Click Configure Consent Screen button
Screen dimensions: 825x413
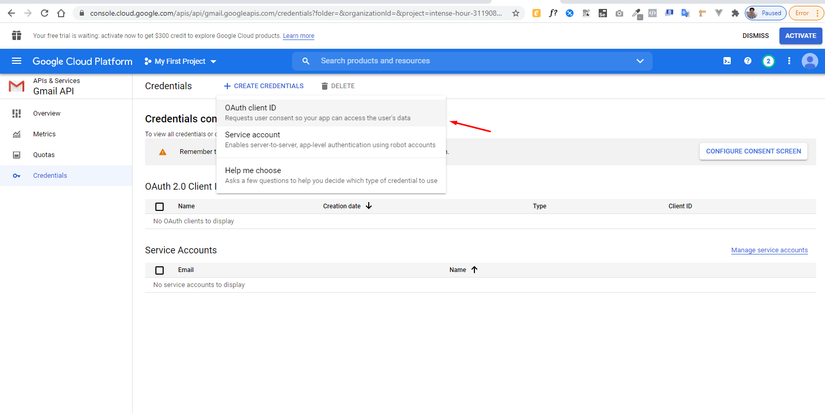coord(753,151)
